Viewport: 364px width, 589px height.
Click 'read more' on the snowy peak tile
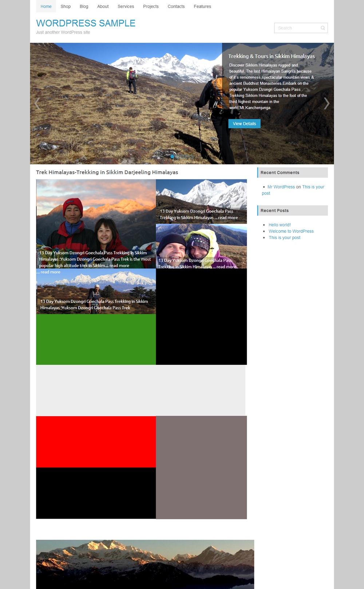[x=228, y=218]
